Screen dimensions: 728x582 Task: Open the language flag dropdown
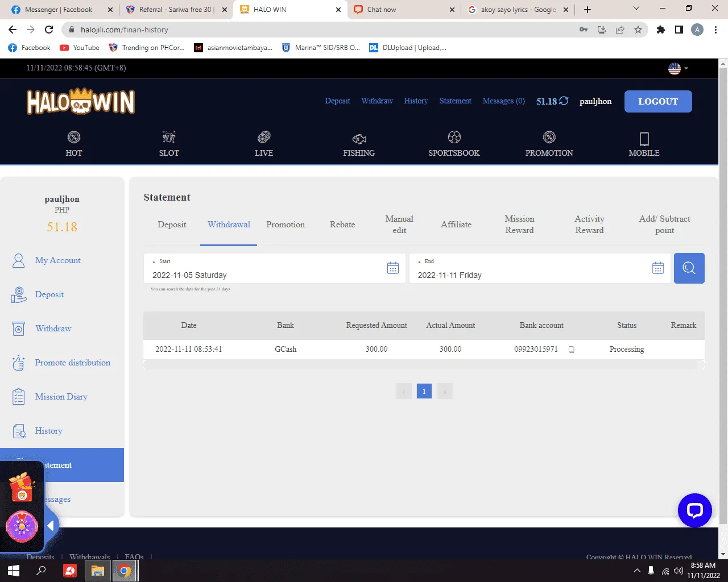click(x=678, y=68)
